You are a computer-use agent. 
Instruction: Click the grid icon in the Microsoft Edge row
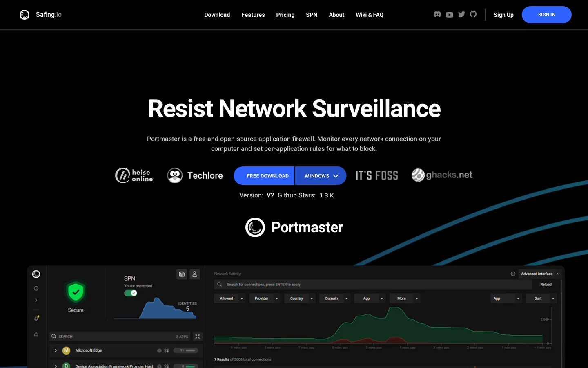(x=167, y=350)
